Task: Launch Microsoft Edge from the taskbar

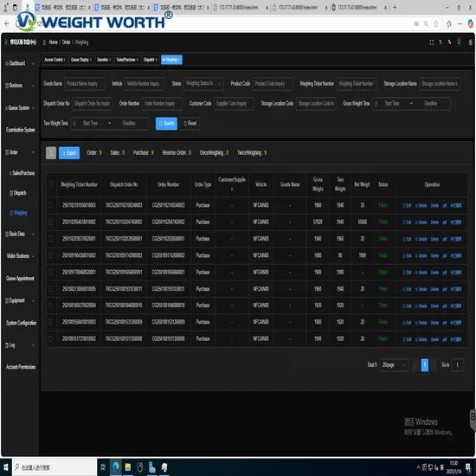Action: (x=115, y=466)
